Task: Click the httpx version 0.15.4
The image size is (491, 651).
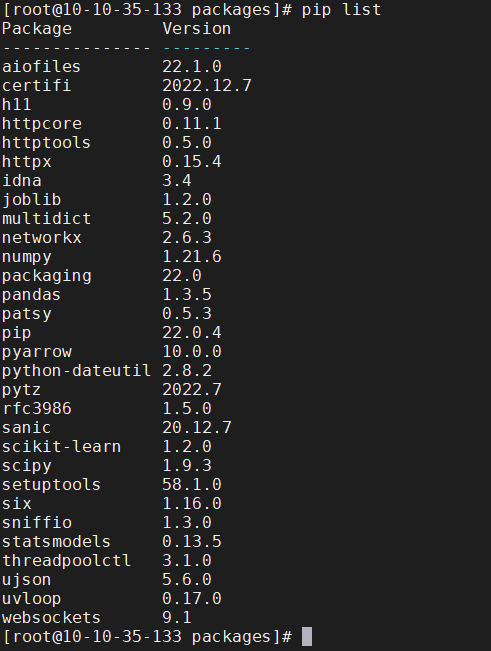Action: coord(192,162)
